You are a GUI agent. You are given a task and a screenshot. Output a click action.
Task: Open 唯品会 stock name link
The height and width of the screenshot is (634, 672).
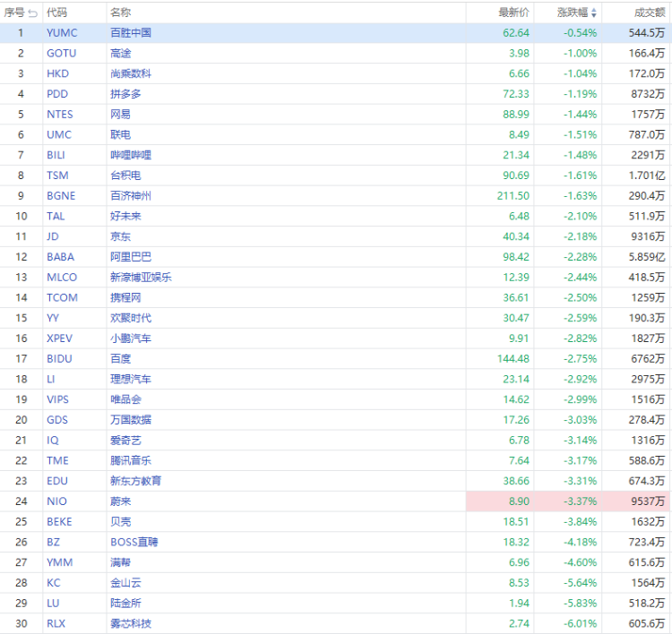[x=125, y=399]
